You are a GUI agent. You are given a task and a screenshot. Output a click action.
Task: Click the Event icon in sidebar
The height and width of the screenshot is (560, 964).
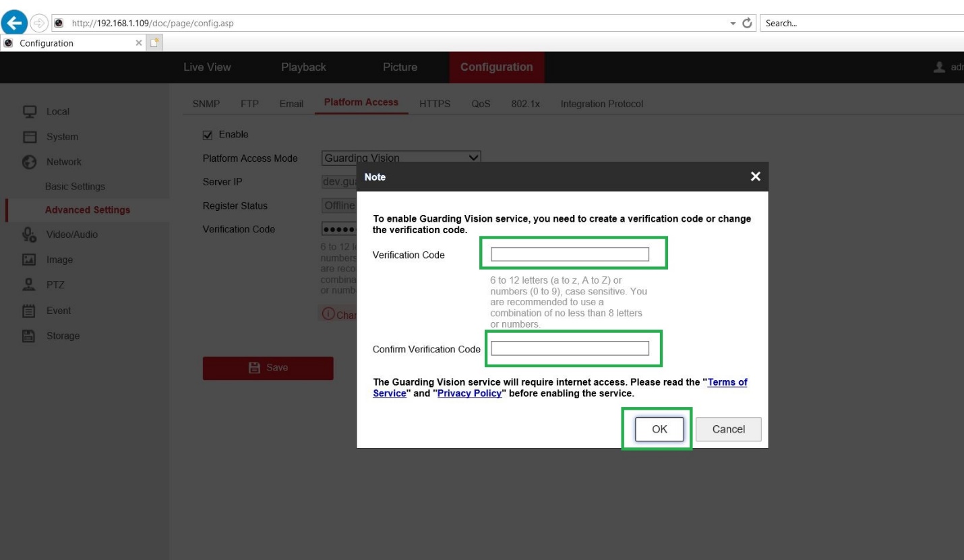[x=29, y=311]
